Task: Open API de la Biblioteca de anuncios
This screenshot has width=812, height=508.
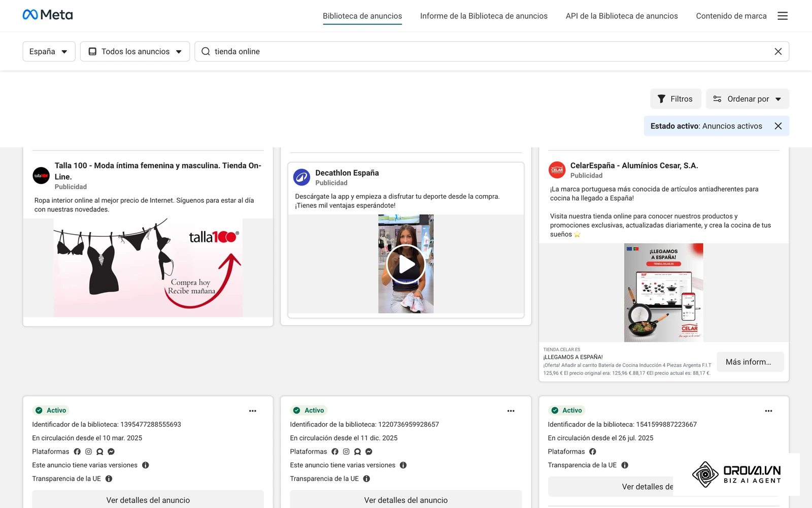Action: click(x=622, y=16)
